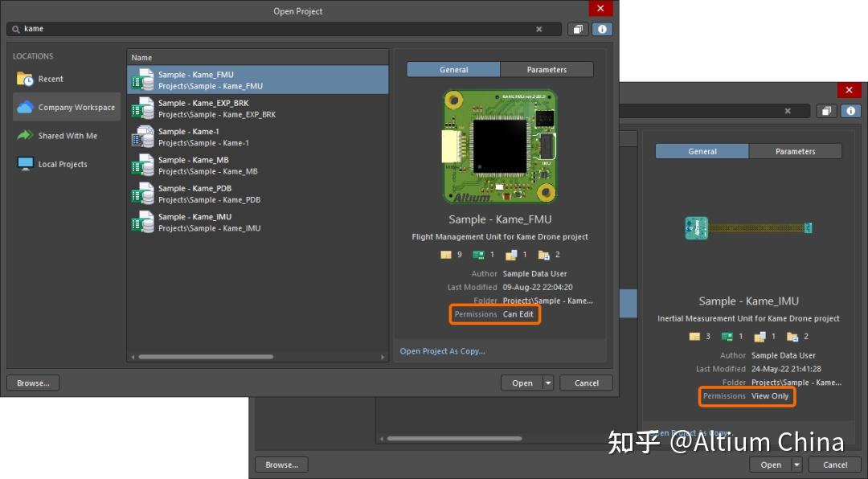This screenshot has width=868, height=479.
Task: Switch to the Parameters tab
Action: [x=546, y=69]
